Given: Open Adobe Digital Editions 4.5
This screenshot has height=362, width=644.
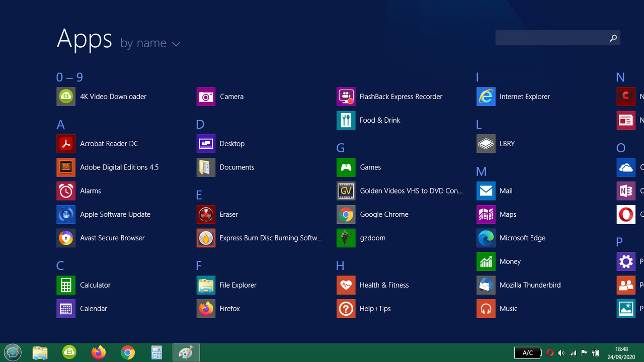Looking at the screenshot, I should pos(108,167).
